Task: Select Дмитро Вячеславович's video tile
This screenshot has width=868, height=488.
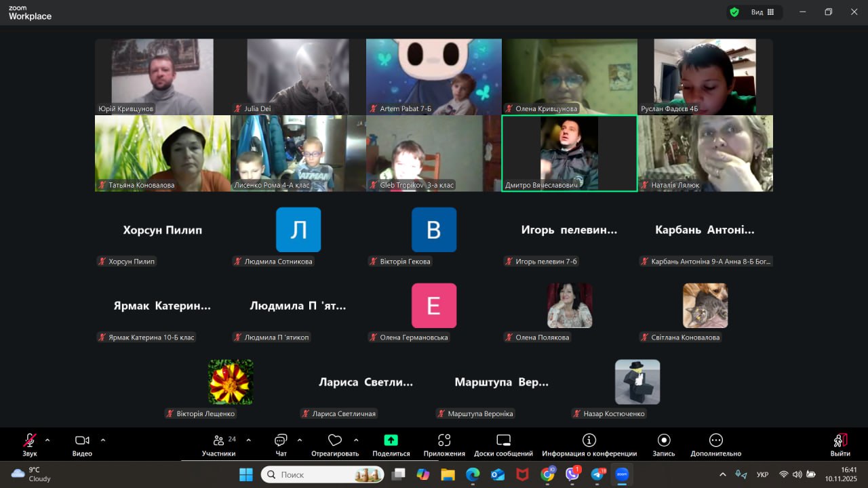Action: [569, 153]
